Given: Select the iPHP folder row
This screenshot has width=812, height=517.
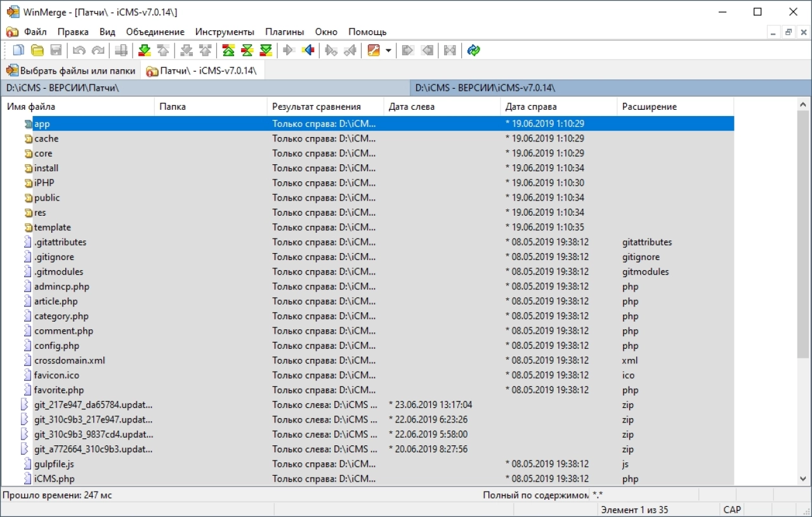Looking at the screenshot, I should click(x=368, y=183).
